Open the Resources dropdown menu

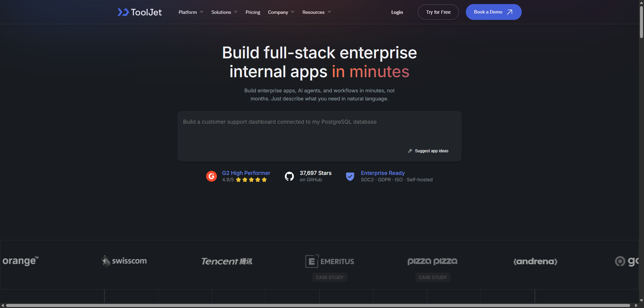[316, 12]
